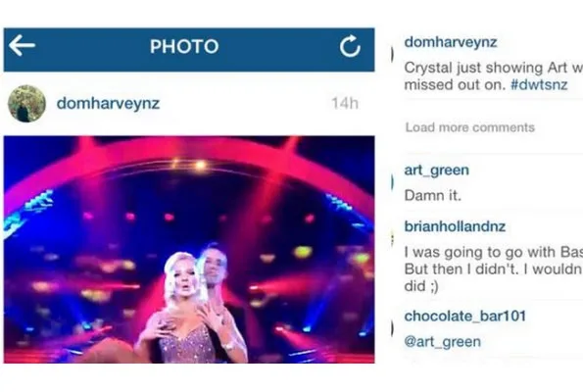Click the 'Damn it.' comment text

433,195
